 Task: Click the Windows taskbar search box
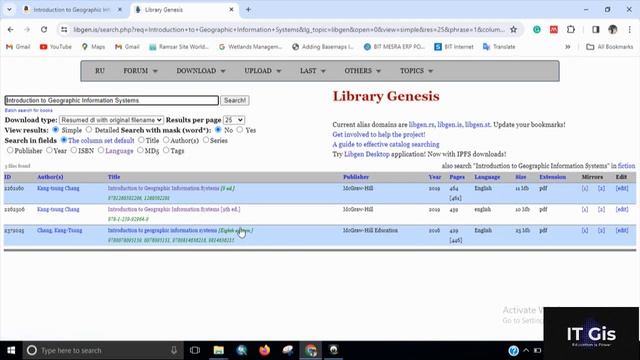point(103,350)
